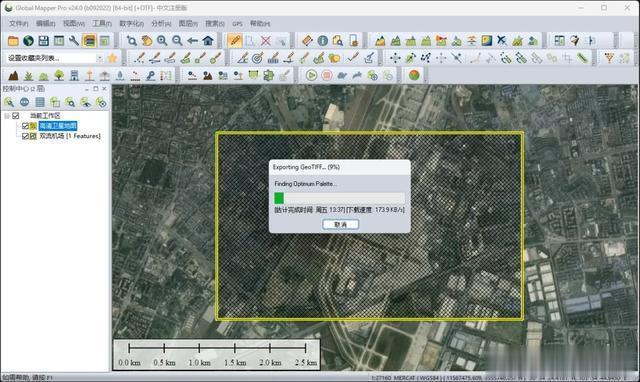The width and height of the screenshot is (640, 382).
Task: Activate the Digitizer pencil tool
Action: coord(235,40)
